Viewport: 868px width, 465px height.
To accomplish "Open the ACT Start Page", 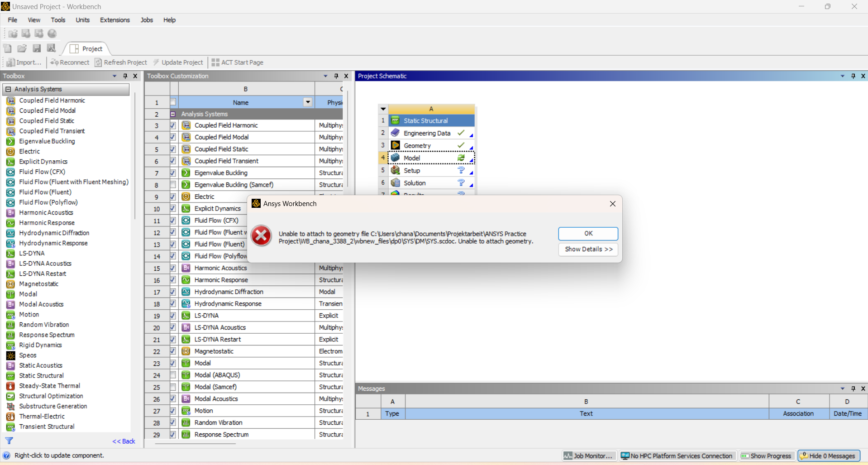I will click(237, 62).
